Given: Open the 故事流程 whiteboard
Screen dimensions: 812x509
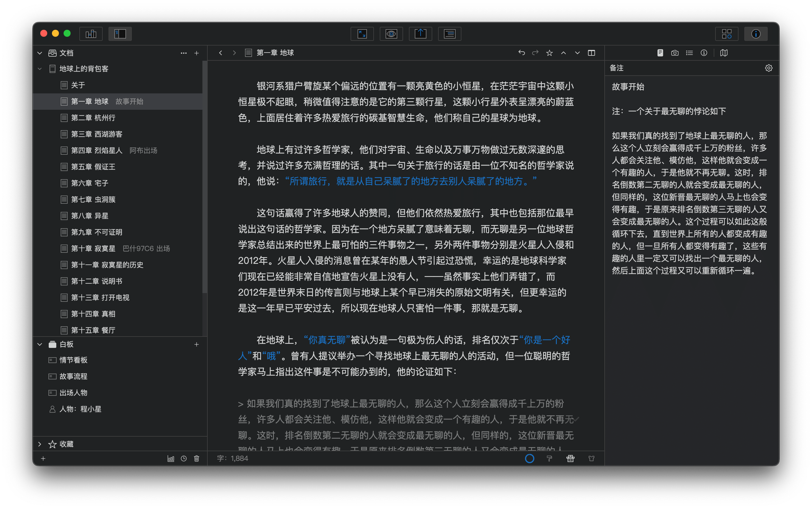Looking at the screenshot, I should [x=120, y=376].
